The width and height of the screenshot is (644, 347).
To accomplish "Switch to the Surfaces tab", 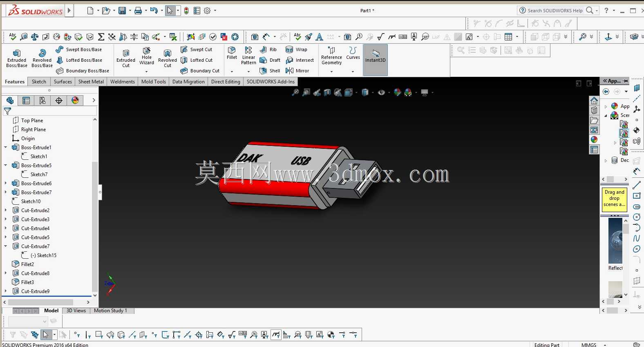I will (x=63, y=82).
